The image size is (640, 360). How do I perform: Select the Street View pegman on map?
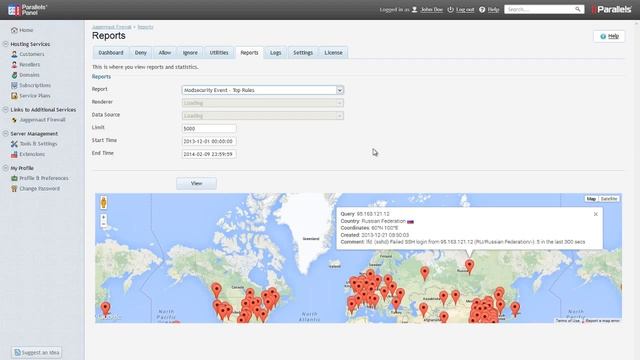(104, 202)
